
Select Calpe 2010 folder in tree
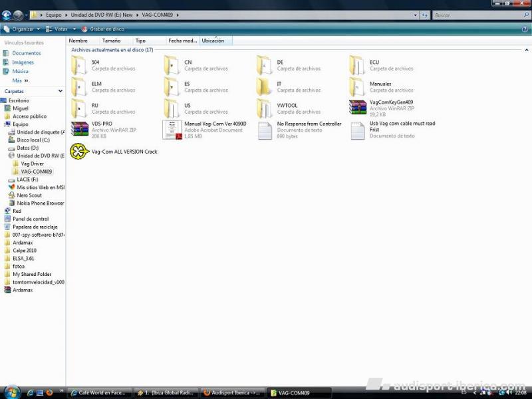click(x=21, y=251)
